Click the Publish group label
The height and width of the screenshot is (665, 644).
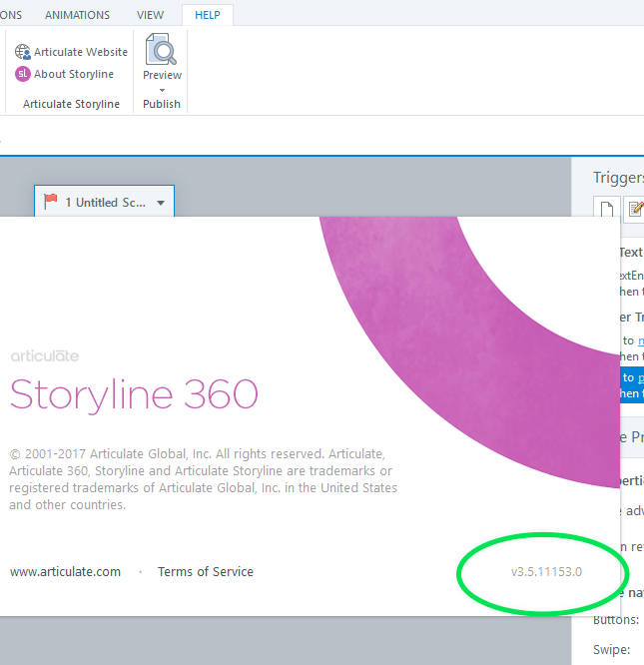[x=162, y=104]
